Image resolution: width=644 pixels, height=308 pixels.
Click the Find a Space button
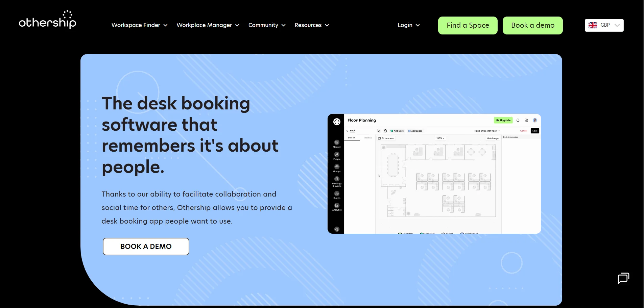tap(468, 25)
